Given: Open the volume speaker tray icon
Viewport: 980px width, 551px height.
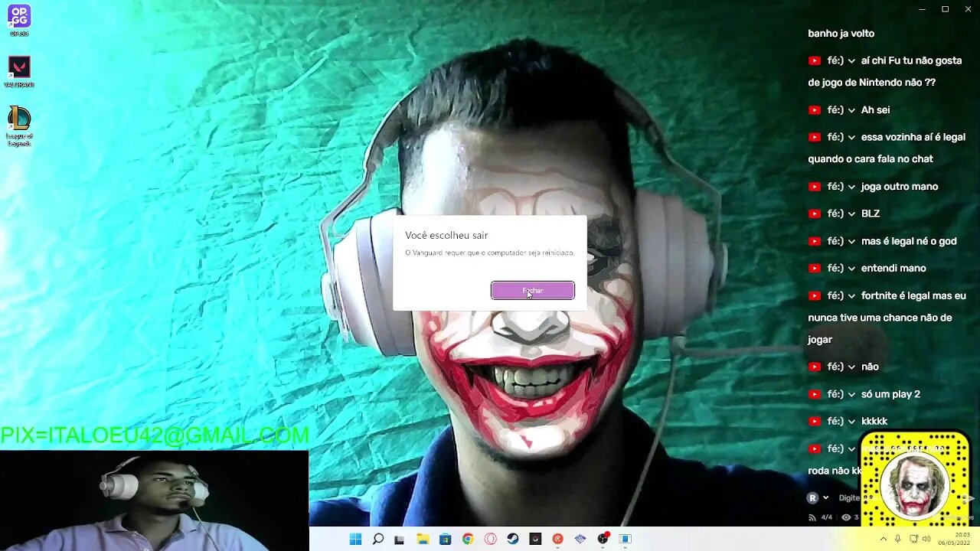Looking at the screenshot, I should pos(926,539).
